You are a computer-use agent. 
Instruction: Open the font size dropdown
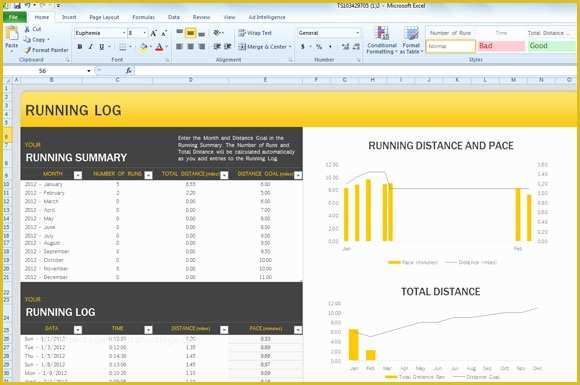pos(144,33)
